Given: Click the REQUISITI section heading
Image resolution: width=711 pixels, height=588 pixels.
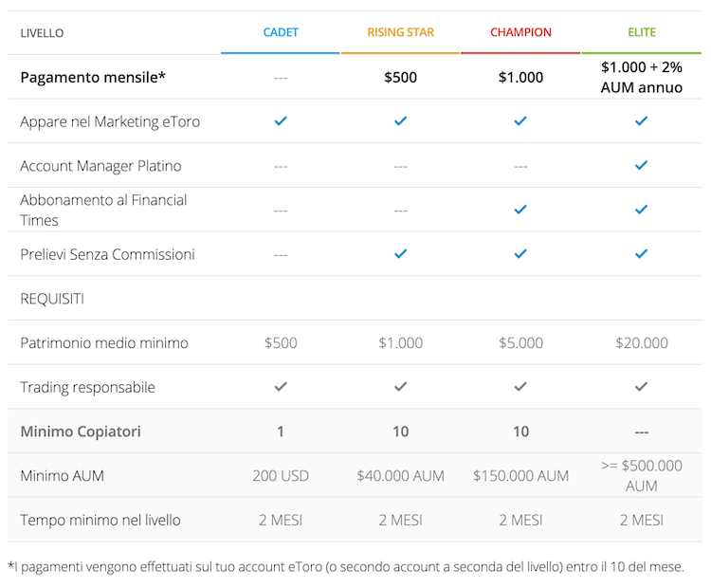Looking at the screenshot, I should [52, 299].
